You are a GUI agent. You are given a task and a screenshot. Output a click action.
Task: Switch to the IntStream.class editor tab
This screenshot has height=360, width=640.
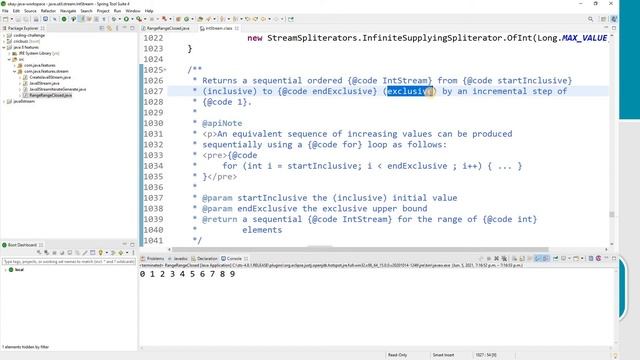[218, 28]
